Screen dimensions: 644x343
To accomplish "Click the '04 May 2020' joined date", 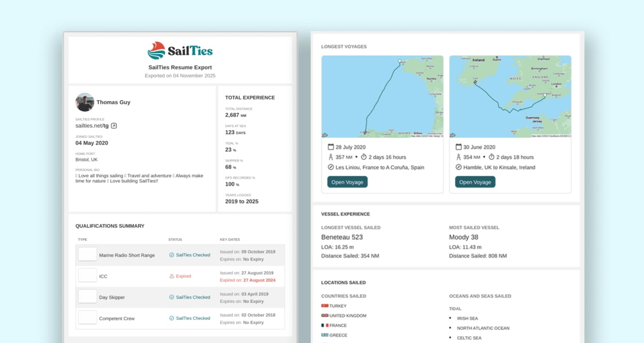I will click(92, 143).
